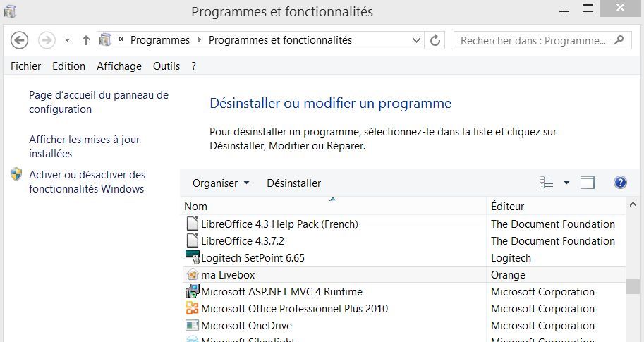Viewport: 644px width, 342px height.
Task: Show the preview pane icon
Action: tap(588, 183)
